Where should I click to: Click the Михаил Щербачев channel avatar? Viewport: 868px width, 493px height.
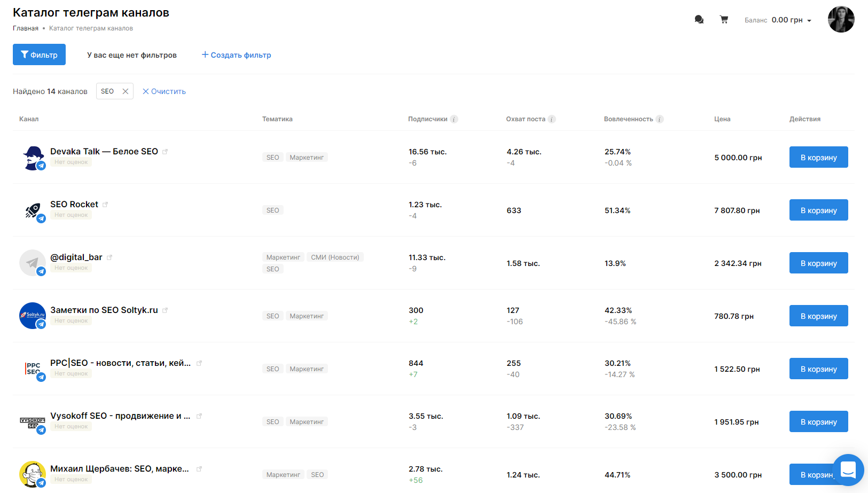point(32,474)
